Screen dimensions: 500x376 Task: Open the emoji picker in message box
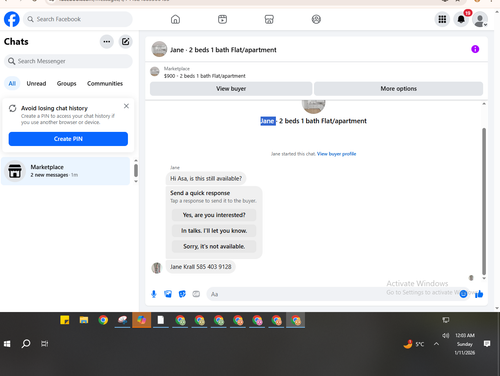463,294
